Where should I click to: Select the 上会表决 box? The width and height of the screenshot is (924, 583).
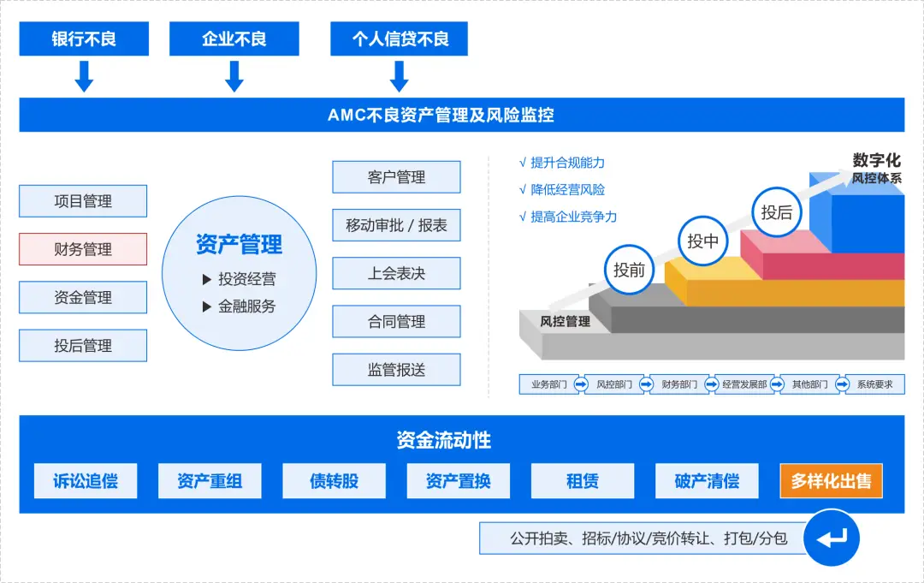click(396, 273)
